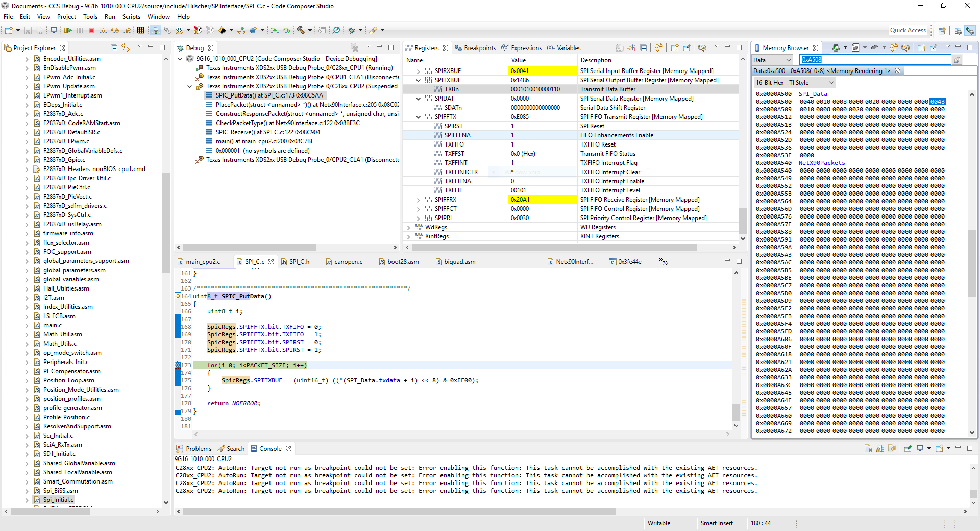The height and width of the screenshot is (531, 980).
Task: Switch to the CCS Edit perspective
Action: (958, 31)
